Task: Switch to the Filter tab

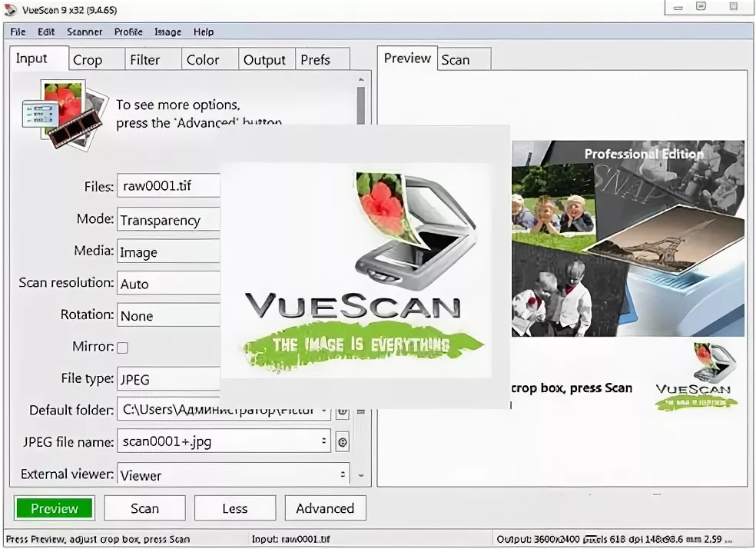Action: tap(154, 60)
